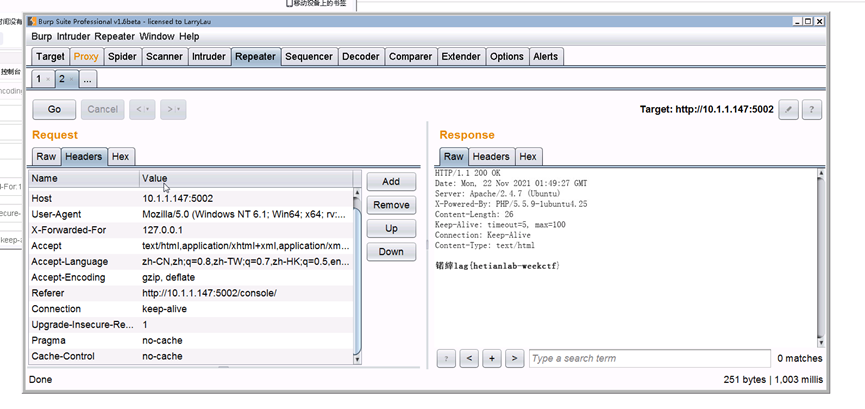Switch to the Sequencer tab

coord(309,56)
